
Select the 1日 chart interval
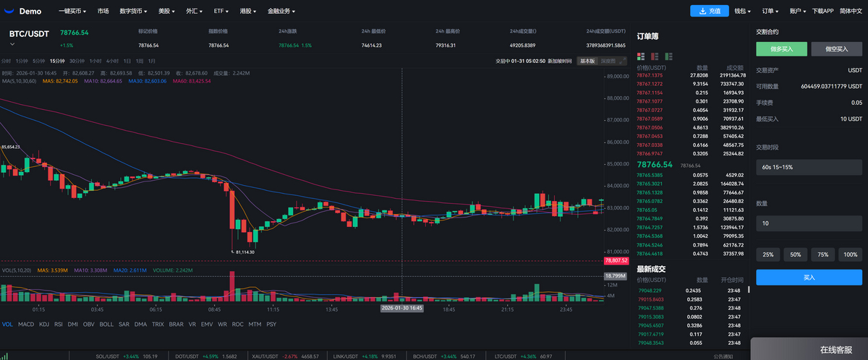[127, 61]
